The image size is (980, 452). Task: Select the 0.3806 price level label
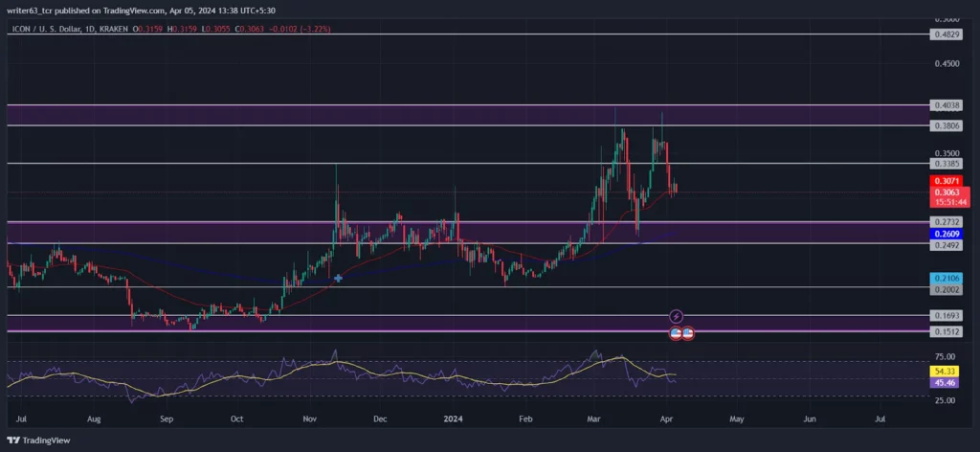click(946, 125)
